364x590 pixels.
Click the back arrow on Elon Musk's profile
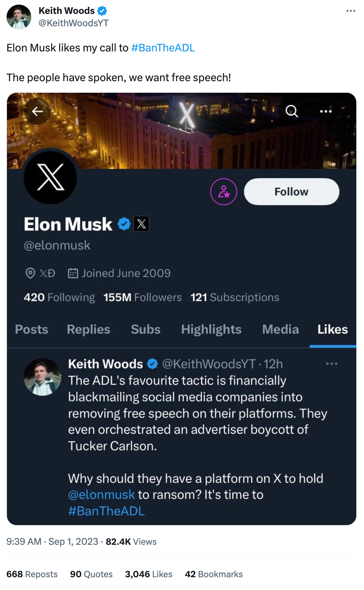[37, 111]
